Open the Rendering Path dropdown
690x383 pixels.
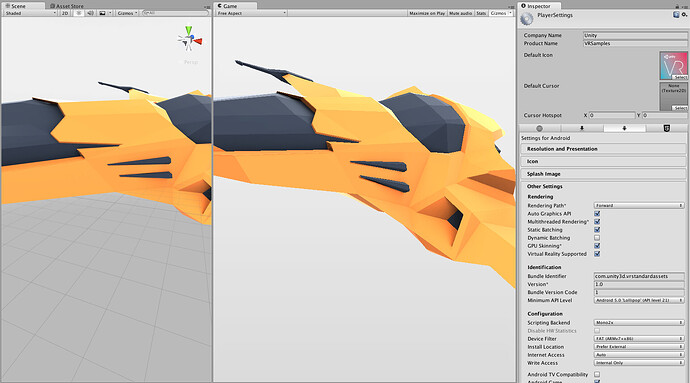click(639, 206)
